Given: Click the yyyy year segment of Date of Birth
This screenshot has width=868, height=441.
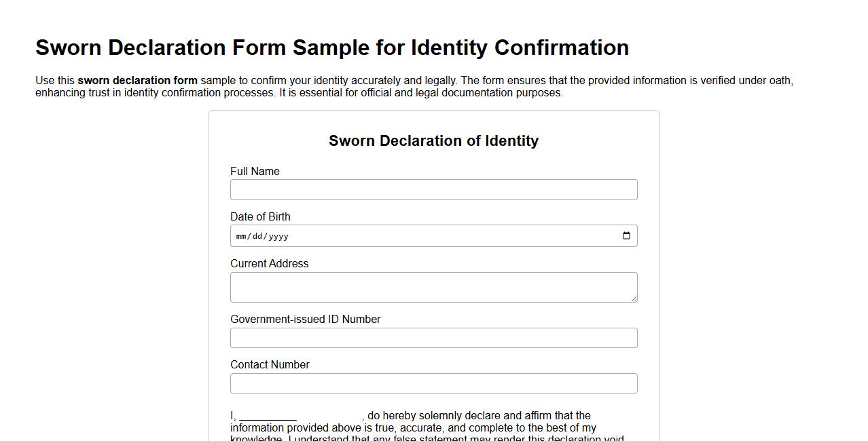Looking at the screenshot, I should point(279,236).
